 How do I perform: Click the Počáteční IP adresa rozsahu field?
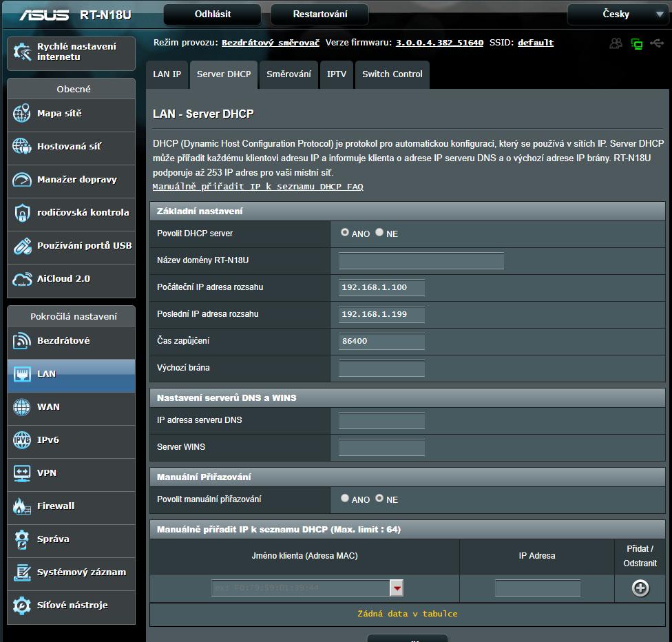click(x=381, y=287)
